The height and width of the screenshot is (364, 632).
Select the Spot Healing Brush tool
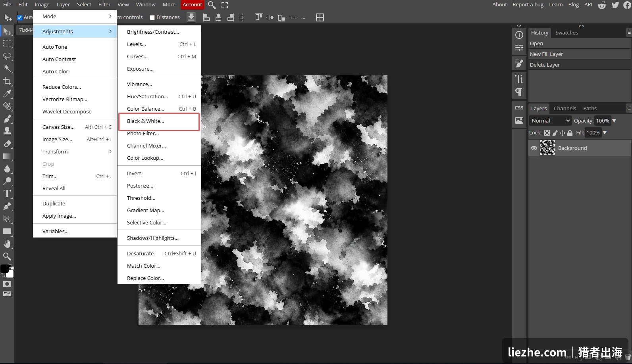pos(7,106)
